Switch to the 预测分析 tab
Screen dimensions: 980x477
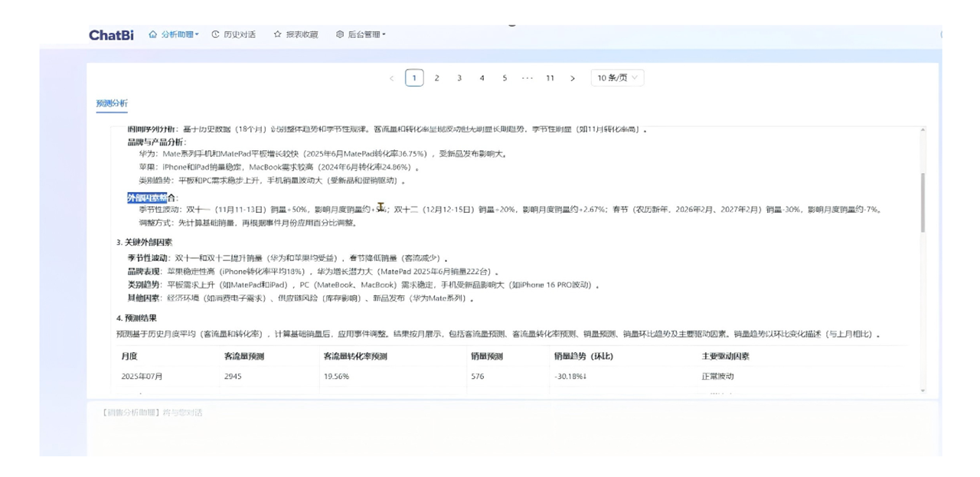coord(112,103)
